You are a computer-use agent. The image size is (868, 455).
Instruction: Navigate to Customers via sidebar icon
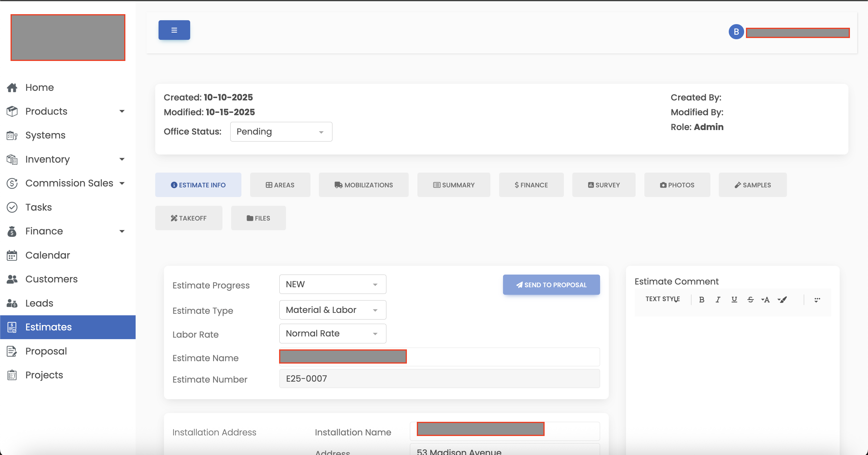coord(51,279)
